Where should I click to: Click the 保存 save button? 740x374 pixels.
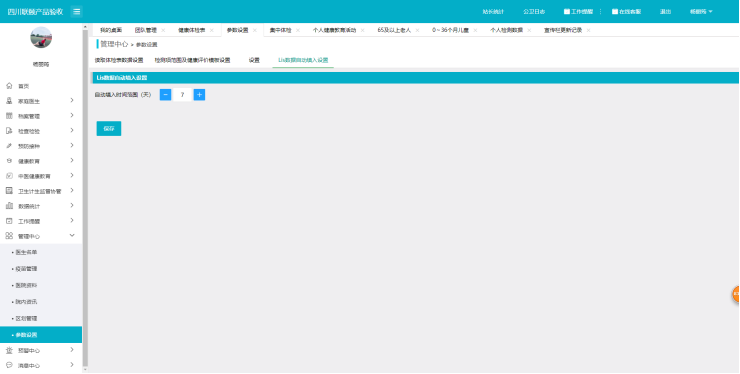coord(109,128)
